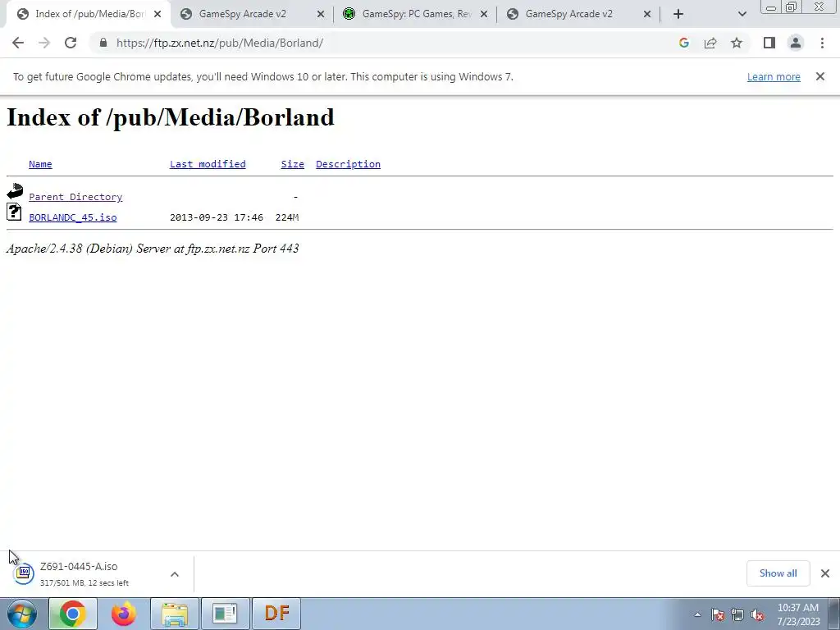The width and height of the screenshot is (840, 630).
Task: Click the Apache server footer text
Action: pos(153,249)
